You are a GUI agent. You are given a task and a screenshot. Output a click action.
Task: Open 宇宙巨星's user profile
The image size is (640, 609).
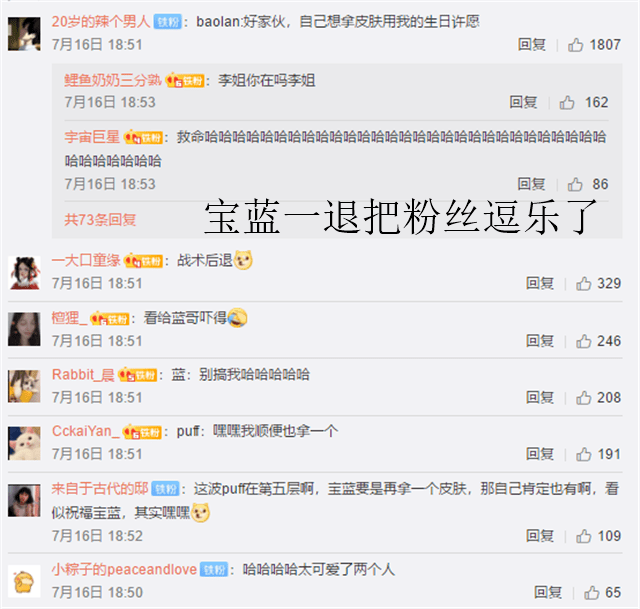[92, 137]
